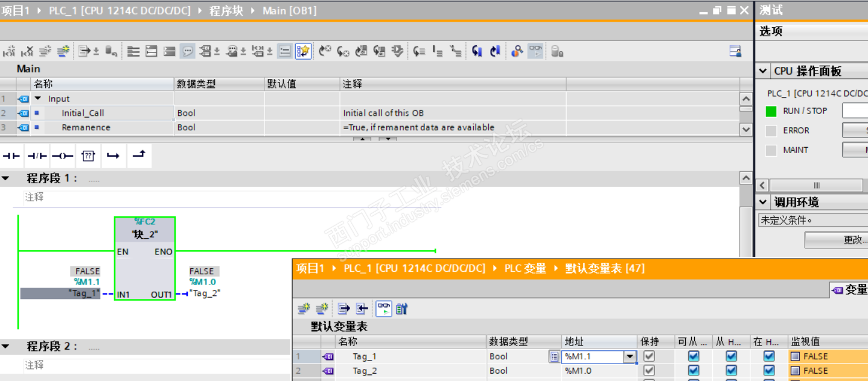This screenshot has height=381, width=868.
Task: Click the Remanence row in interface table
Action: pos(369,127)
